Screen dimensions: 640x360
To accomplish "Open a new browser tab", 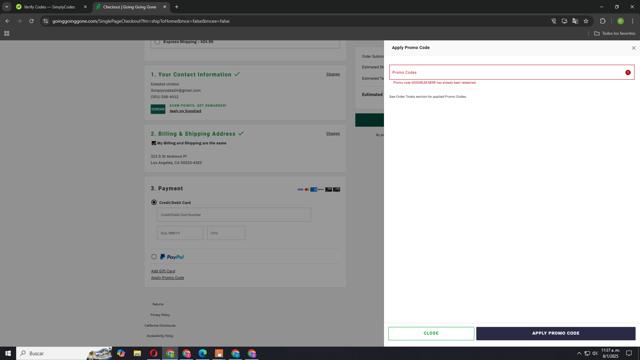I will (x=176, y=7).
